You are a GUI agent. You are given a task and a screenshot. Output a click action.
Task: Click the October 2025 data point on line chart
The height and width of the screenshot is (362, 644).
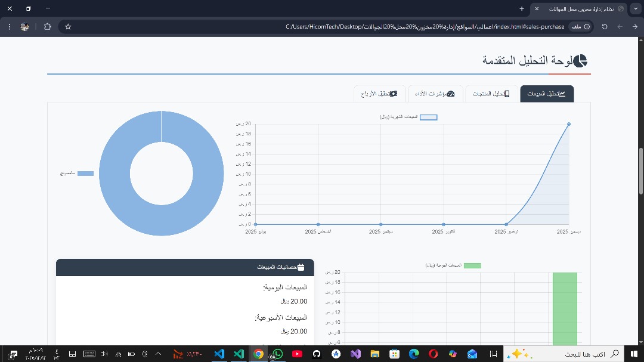[x=444, y=224]
